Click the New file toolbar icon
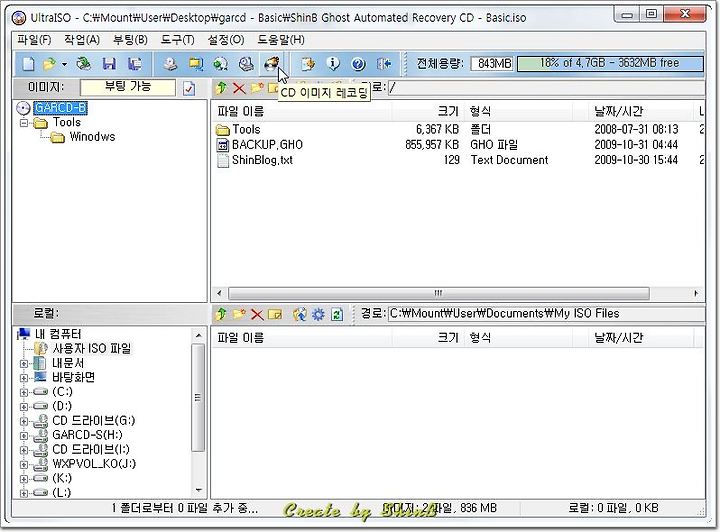 tap(28, 64)
